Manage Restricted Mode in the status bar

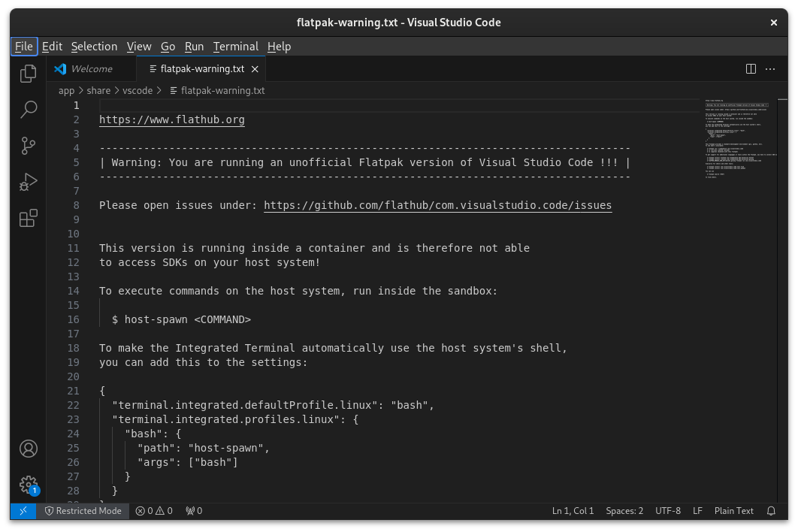(83, 511)
